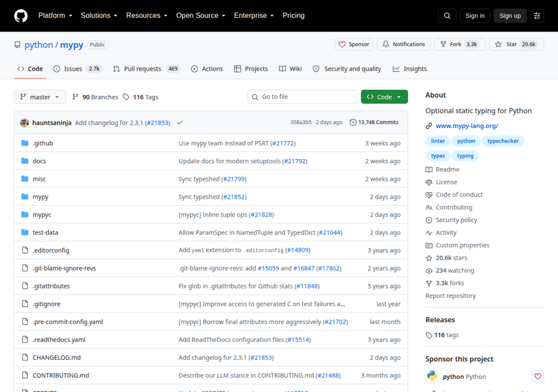Click the note icon beside Custom properties
The width and height of the screenshot is (558, 392).
tap(429, 246)
